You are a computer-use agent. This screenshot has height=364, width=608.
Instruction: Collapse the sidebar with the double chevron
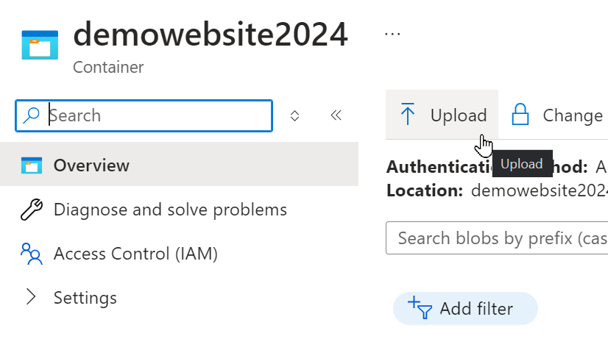coord(336,115)
